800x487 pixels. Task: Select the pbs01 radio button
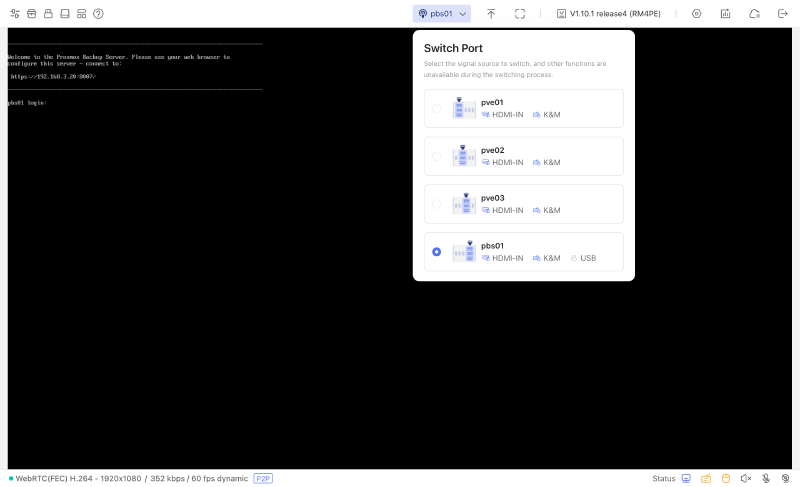436,252
